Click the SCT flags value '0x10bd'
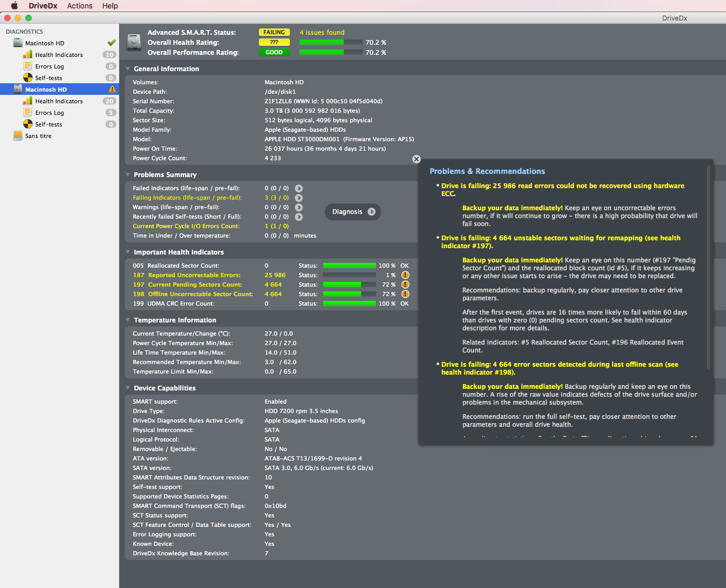Image resolution: width=726 pixels, height=588 pixels. (275, 506)
